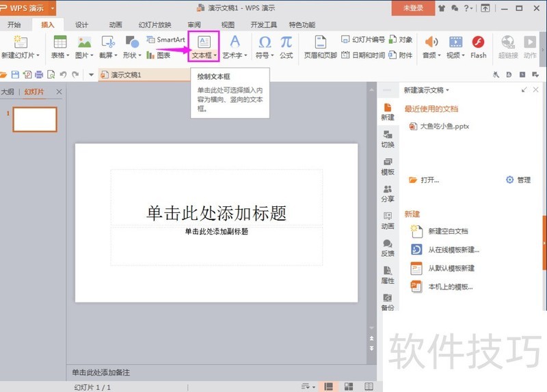The height and width of the screenshot is (392, 547).
Task: Select the slide 1 thumbnail
Action: tap(35, 119)
